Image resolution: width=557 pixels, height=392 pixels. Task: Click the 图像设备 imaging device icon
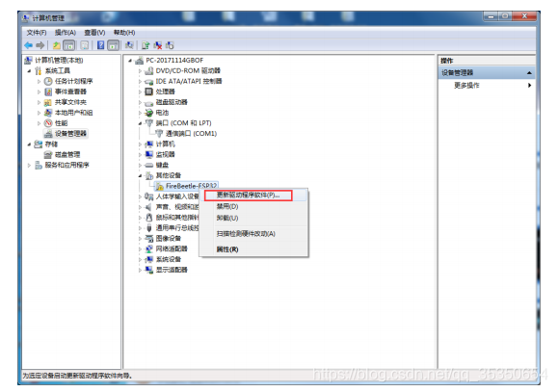149,238
